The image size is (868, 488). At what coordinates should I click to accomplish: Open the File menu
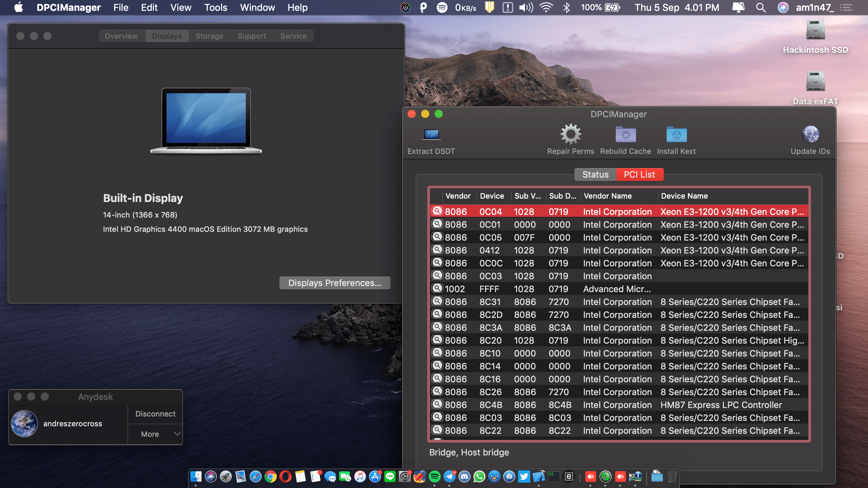[121, 7]
